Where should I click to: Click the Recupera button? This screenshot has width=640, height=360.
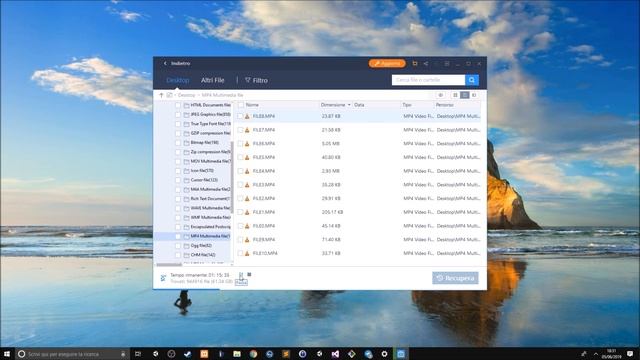pyautogui.click(x=455, y=278)
